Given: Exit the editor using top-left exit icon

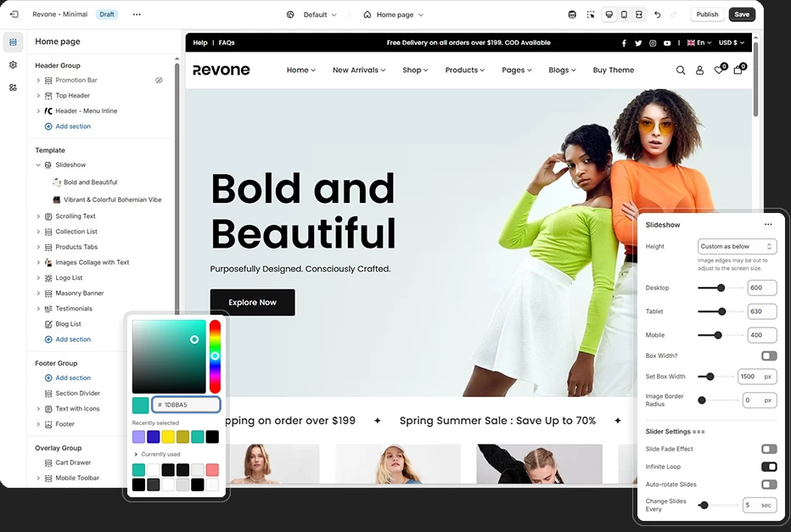Looking at the screenshot, I should (14, 14).
